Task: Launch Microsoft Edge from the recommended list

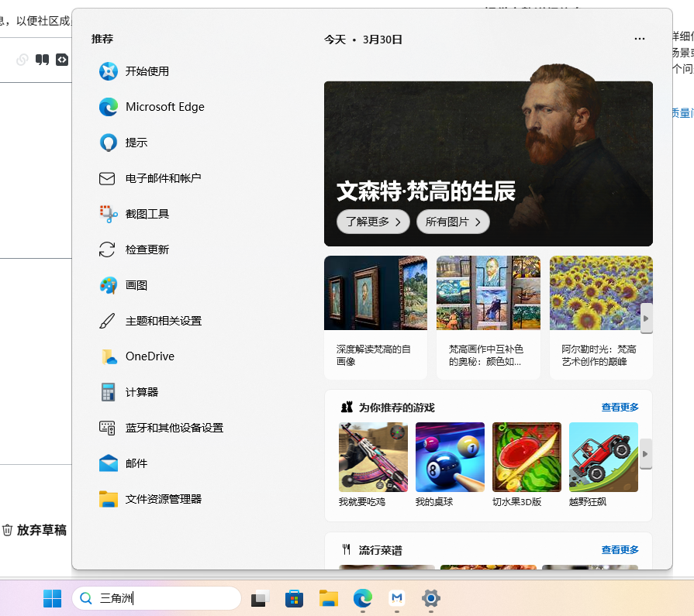Action: pos(164,106)
